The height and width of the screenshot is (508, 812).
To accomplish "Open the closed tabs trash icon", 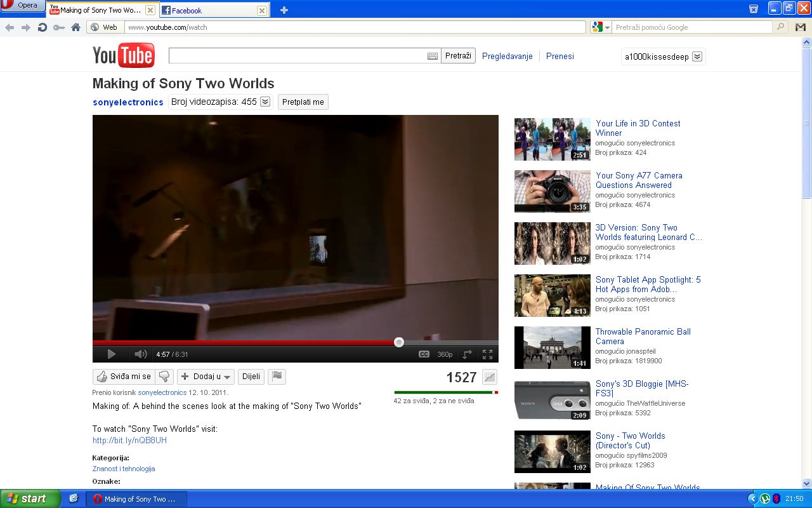I will (x=753, y=9).
